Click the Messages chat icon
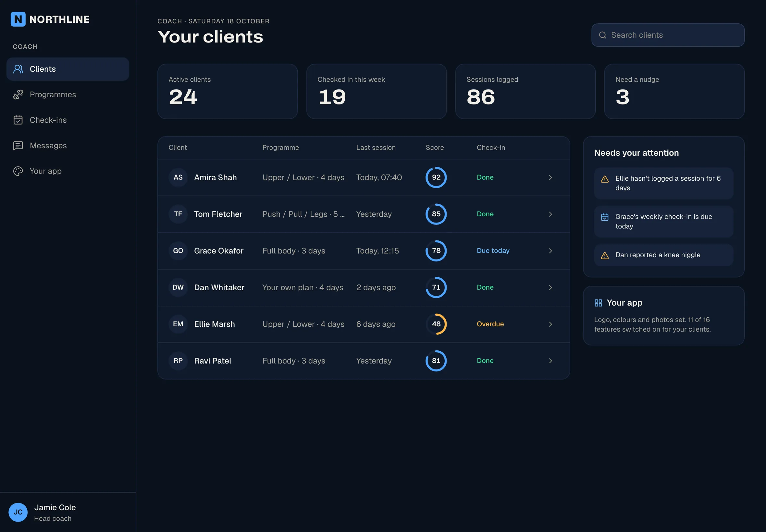 click(18, 146)
